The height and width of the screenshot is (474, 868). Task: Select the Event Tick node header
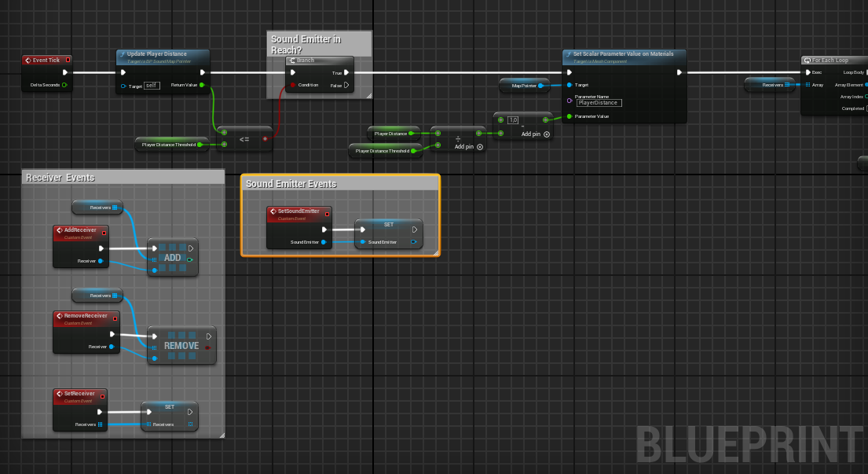[46, 60]
